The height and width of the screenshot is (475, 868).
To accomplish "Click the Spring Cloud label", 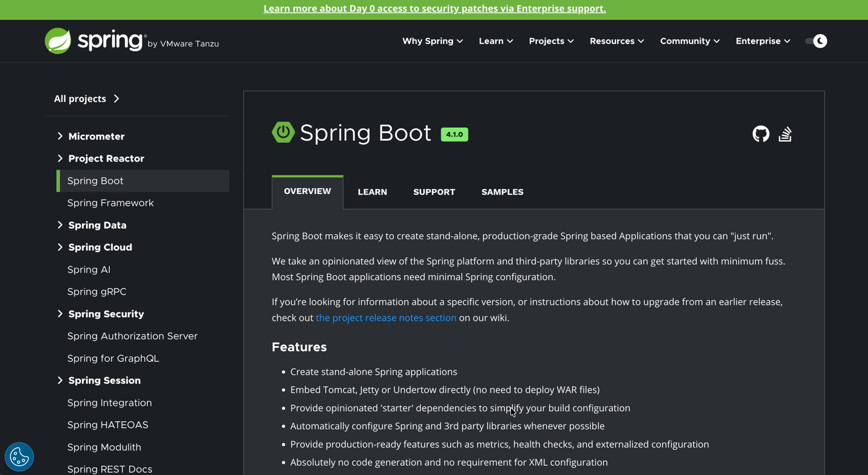I will [100, 247].
